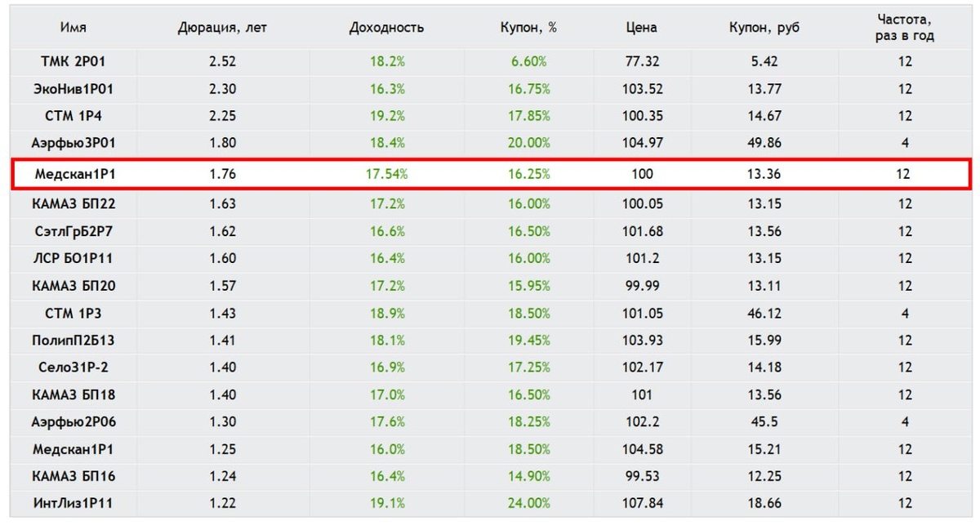The width and height of the screenshot is (980, 526).
Task: Select the Аэрфью3Р01 bond name
Action: 73,143
